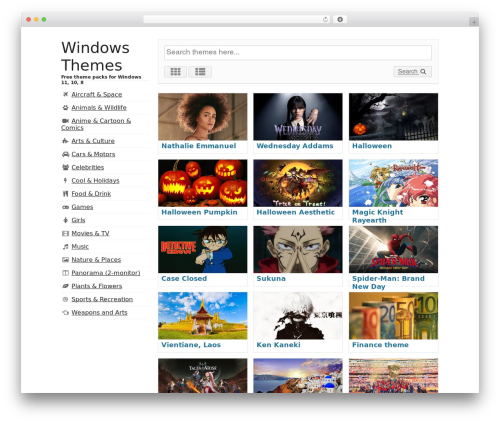
Task: Open a new browser tab with plus
Action: pos(474,22)
